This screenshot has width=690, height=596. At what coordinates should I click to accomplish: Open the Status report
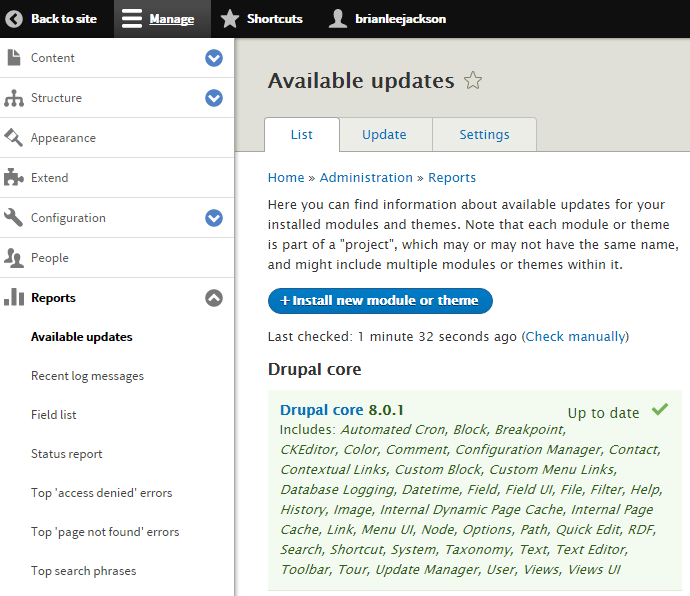pos(66,454)
